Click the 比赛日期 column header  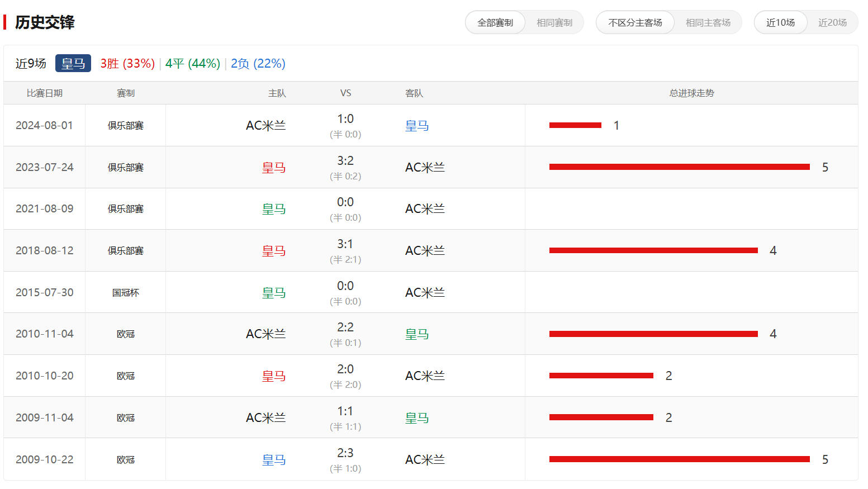pyautogui.click(x=45, y=93)
